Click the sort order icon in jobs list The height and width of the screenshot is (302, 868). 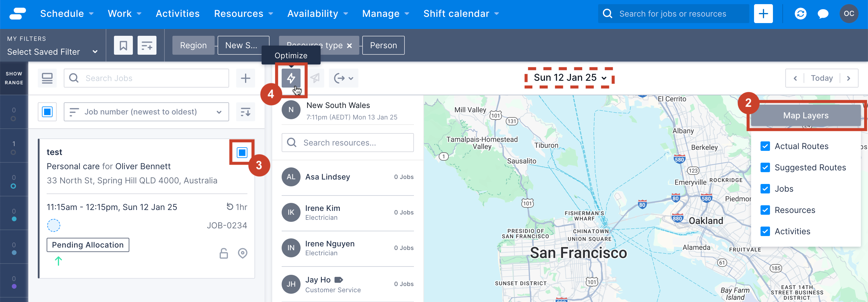pyautogui.click(x=245, y=112)
